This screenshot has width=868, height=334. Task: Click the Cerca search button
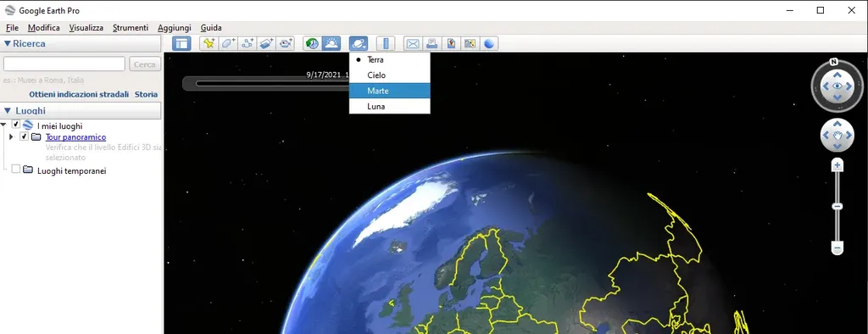(x=145, y=64)
